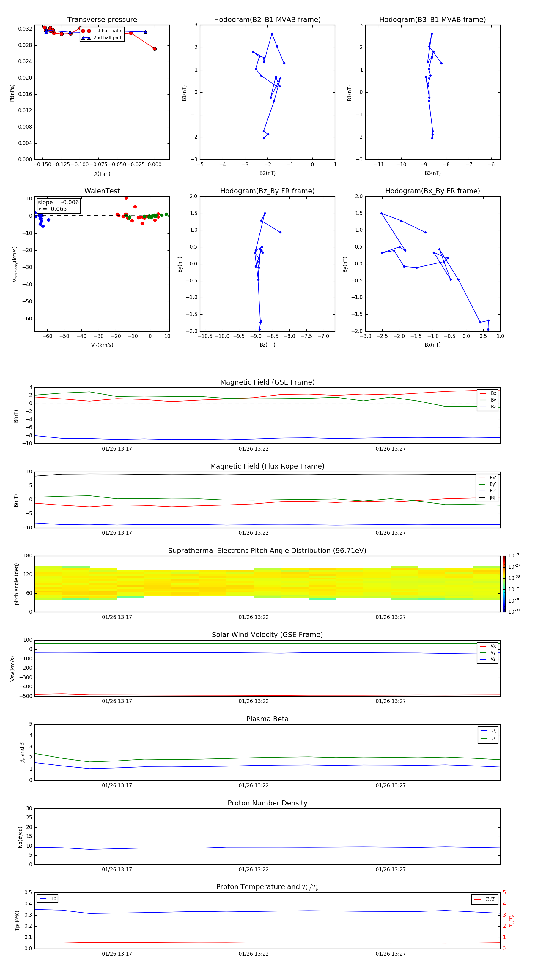Click the "Vy" legend entry

(488, 653)
